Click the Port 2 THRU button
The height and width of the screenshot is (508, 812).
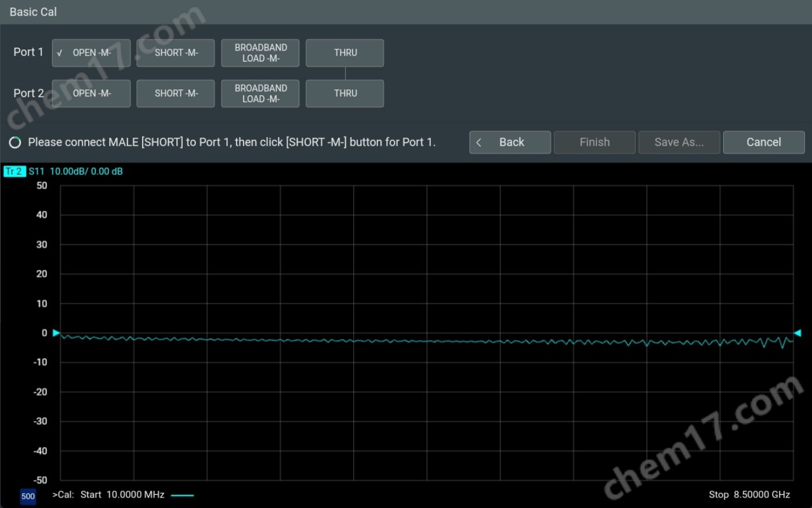[x=345, y=93]
